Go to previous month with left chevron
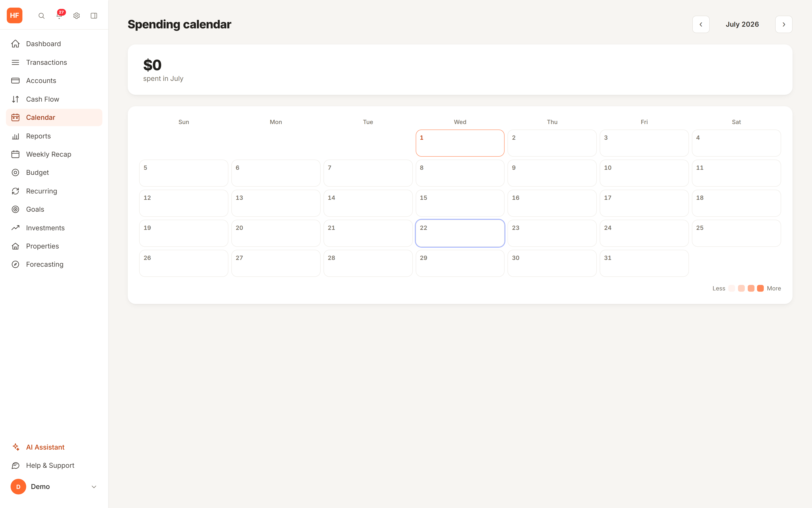Image resolution: width=812 pixels, height=508 pixels. tap(701, 24)
